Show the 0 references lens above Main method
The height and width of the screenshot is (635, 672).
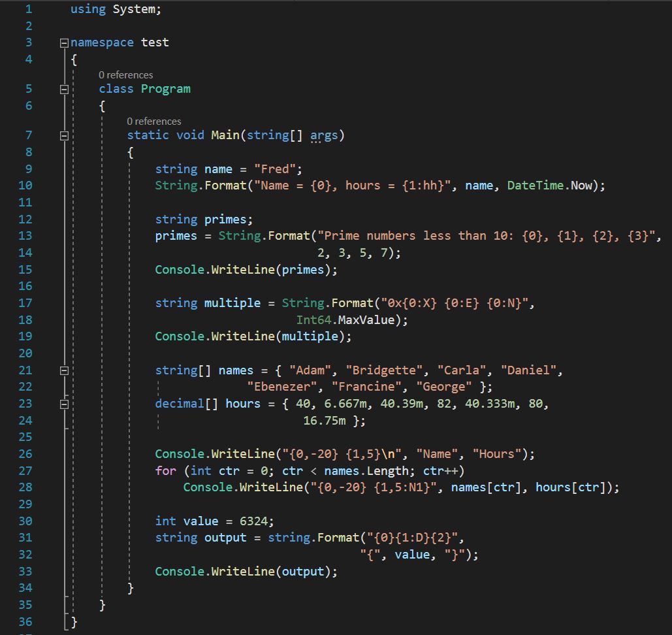click(x=154, y=122)
